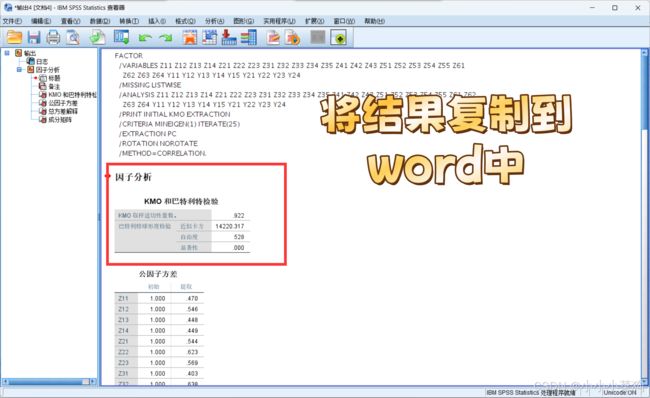
Task: Select the KMO 和巴特利特 outline item
Action: tap(72, 95)
